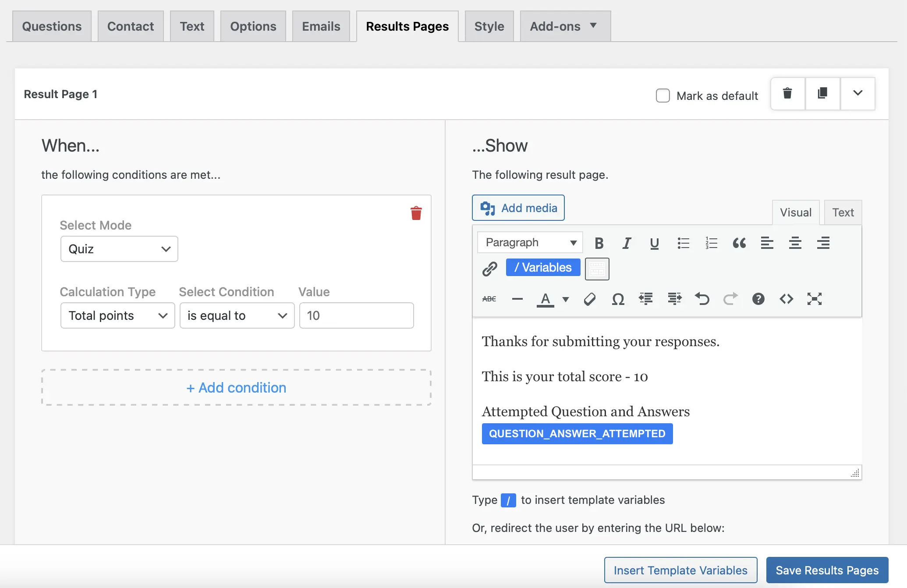Click the blockquote formatting icon
The image size is (907, 588).
(x=738, y=243)
